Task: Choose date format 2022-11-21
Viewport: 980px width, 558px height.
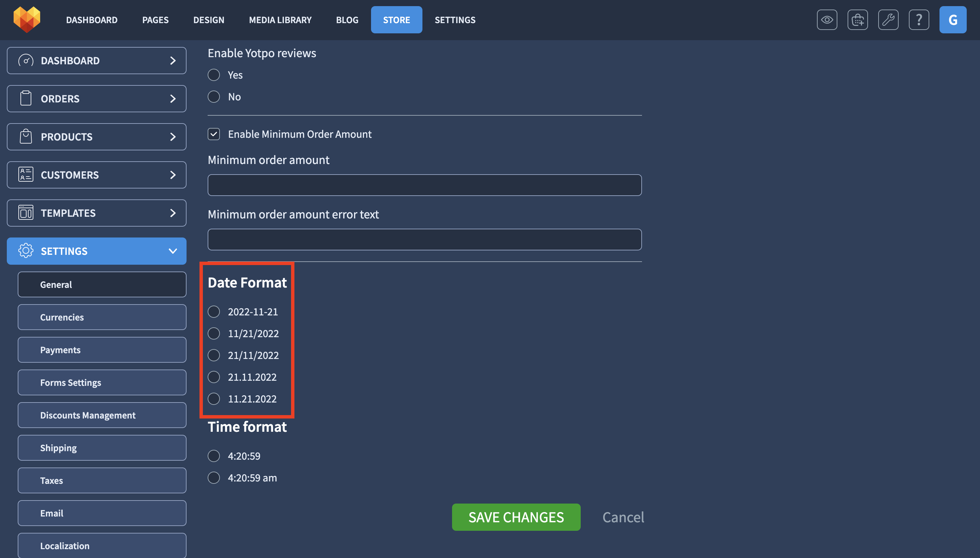Action: [x=214, y=312]
